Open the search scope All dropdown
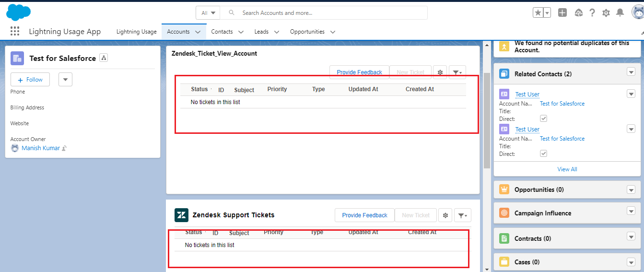The height and width of the screenshot is (272, 644). point(208,13)
